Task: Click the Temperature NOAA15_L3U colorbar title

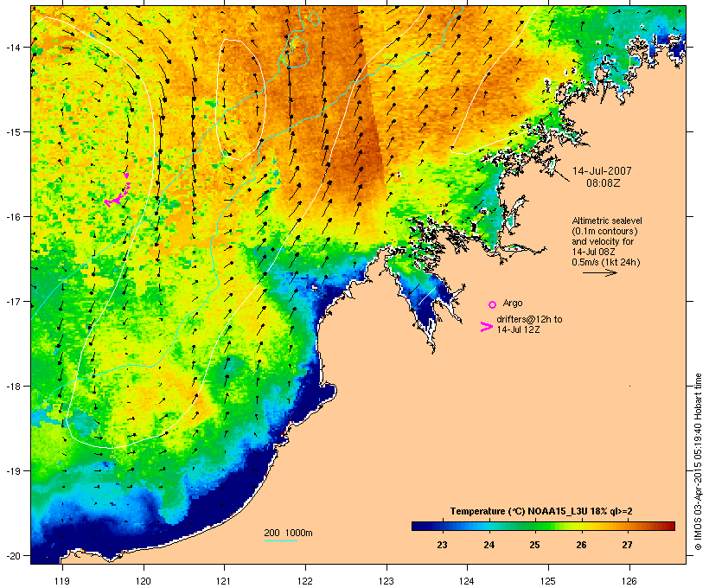Action: point(541,512)
